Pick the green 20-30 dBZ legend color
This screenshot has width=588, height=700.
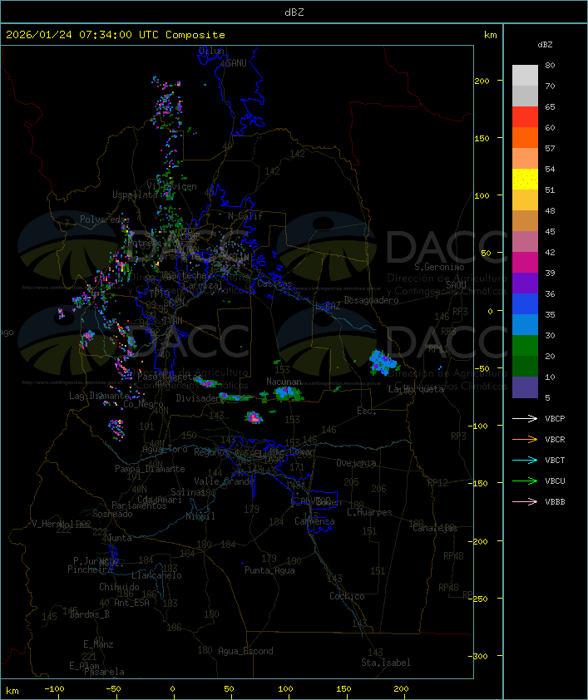pyautogui.click(x=525, y=346)
